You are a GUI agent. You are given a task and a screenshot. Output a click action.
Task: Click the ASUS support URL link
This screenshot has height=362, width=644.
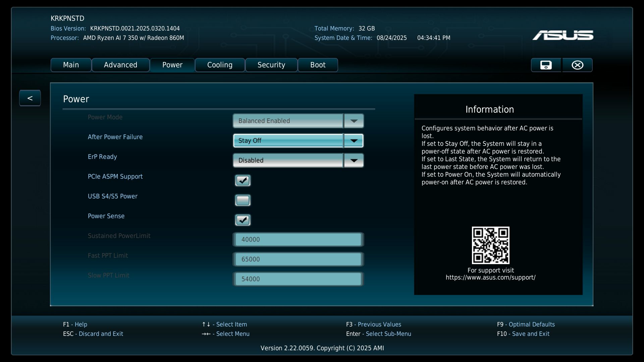[490, 278]
